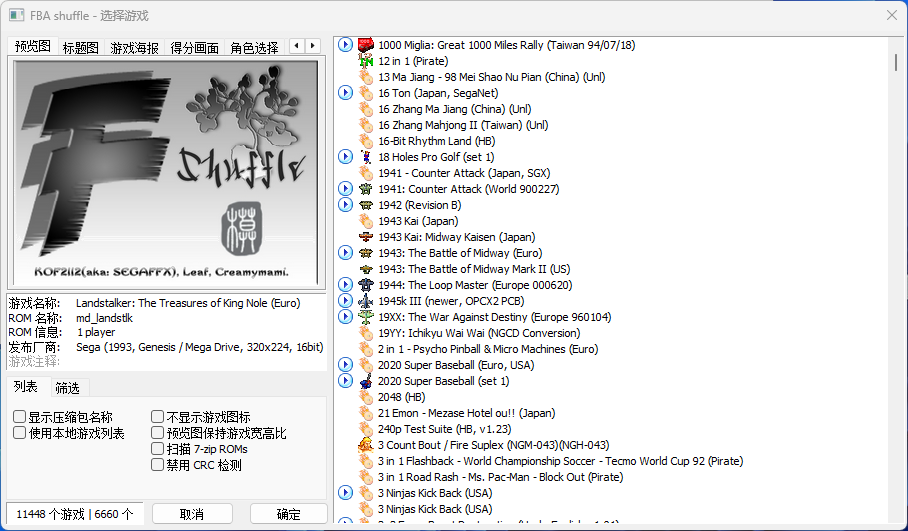This screenshot has height=531, width=908.
Task: Expand the 1941: Counter Attack (World 900227) entry
Action: (346, 189)
